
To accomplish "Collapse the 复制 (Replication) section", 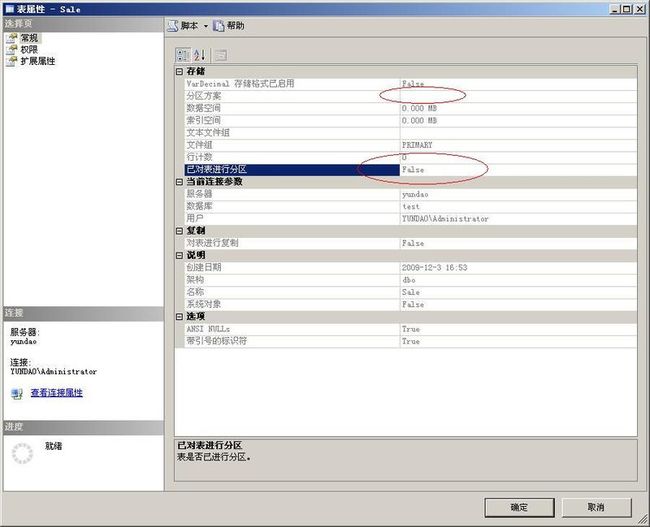I will point(179,231).
